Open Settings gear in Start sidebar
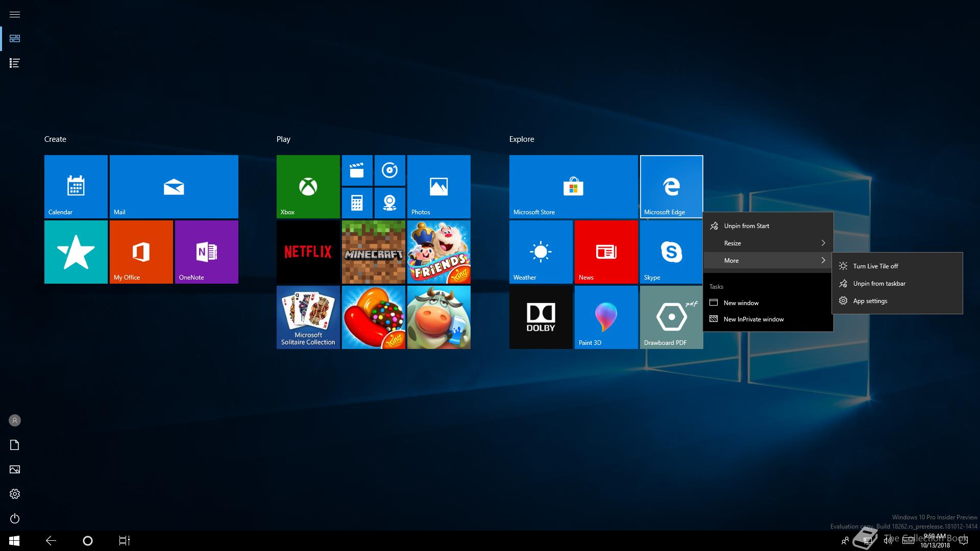980x551 pixels. 15,494
